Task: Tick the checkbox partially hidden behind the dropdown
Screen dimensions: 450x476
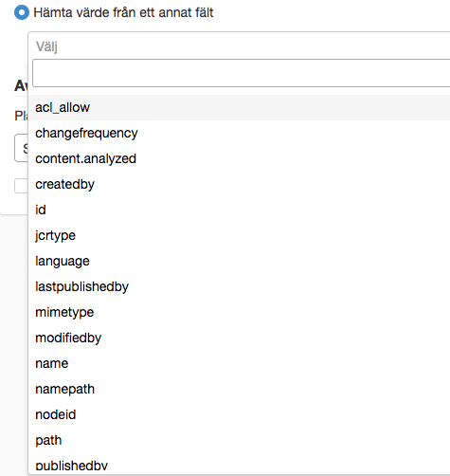Action: [21, 186]
